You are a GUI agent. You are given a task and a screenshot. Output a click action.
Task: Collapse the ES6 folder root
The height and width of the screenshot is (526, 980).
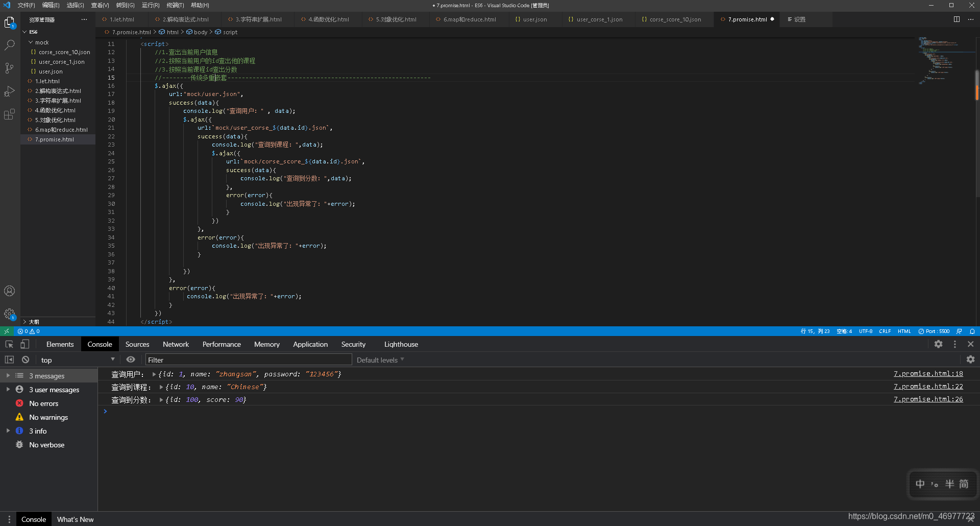[24, 32]
